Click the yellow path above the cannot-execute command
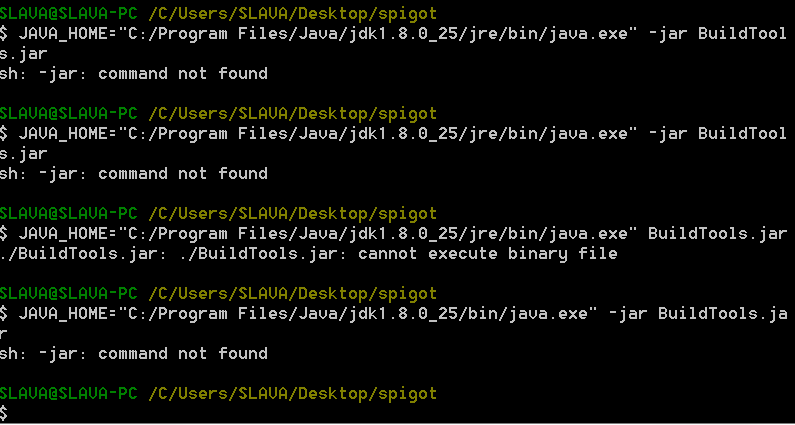 click(x=293, y=214)
